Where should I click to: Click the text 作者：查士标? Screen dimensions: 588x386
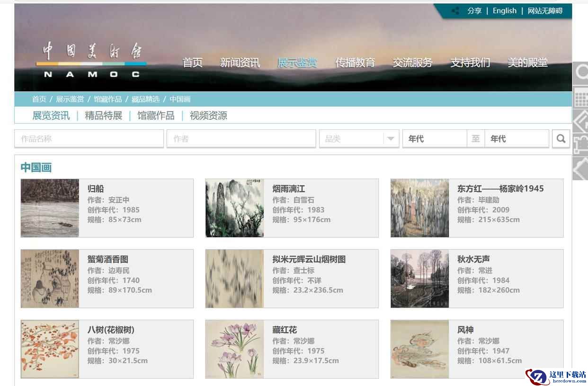294,270
